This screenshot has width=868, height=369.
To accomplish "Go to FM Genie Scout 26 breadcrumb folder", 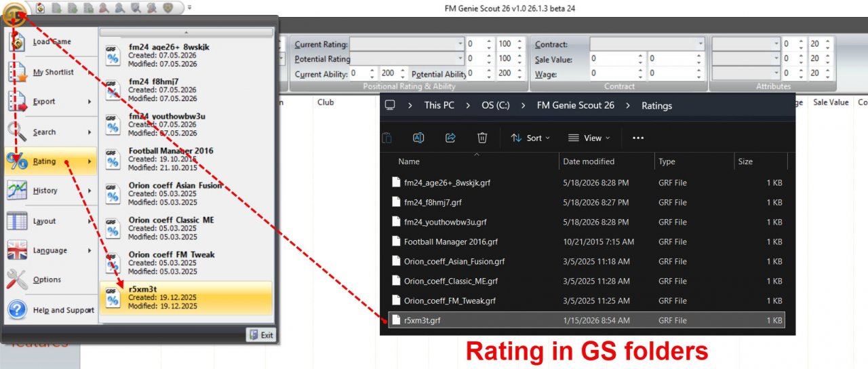I will (576, 106).
